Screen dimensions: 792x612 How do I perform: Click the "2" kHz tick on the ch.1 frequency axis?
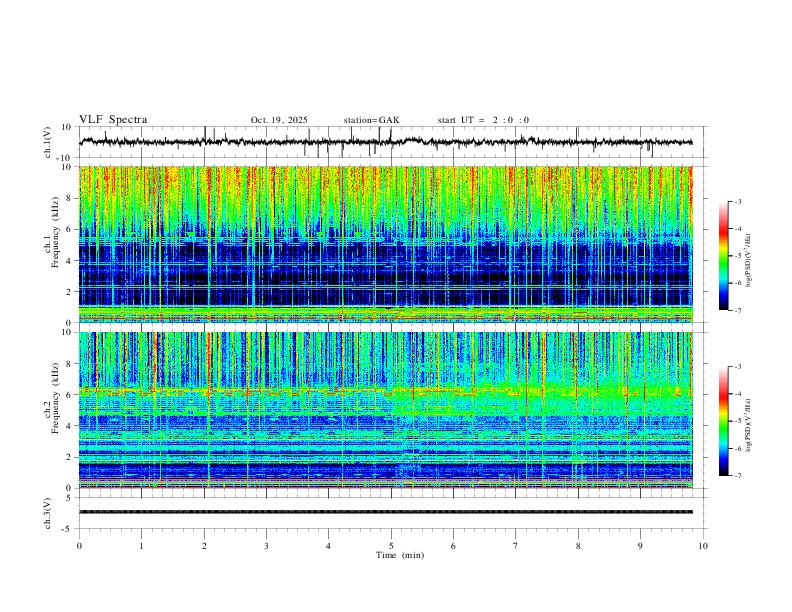coord(69,291)
